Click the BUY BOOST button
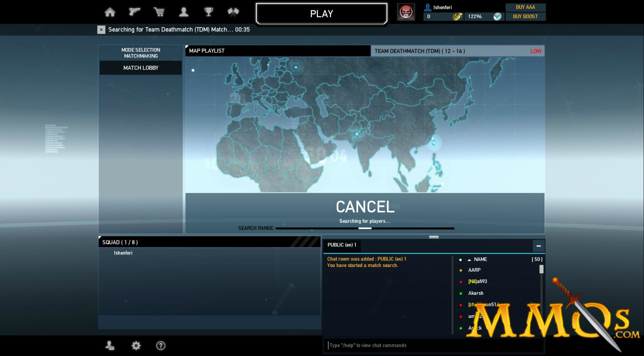644x356 pixels. click(x=525, y=16)
